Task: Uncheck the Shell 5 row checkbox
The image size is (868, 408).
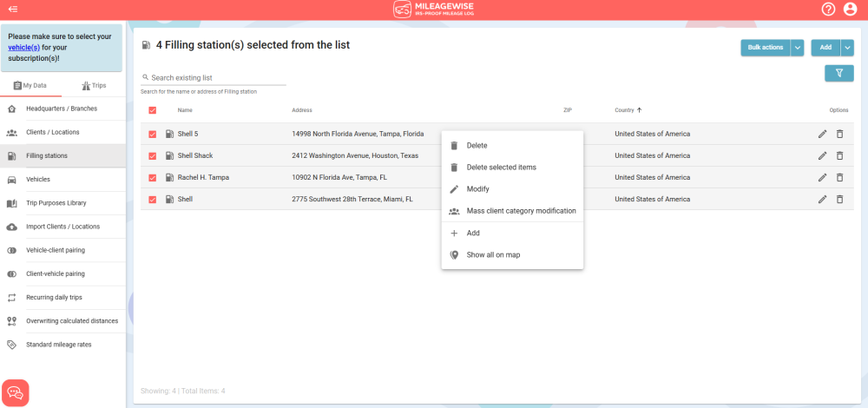Action: point(153,134)
